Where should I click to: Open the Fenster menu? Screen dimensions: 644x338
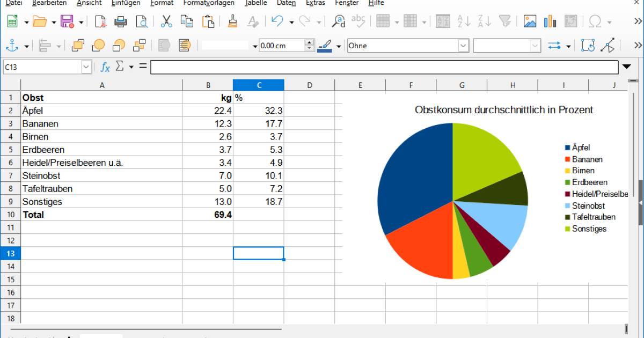pos(347,3)
